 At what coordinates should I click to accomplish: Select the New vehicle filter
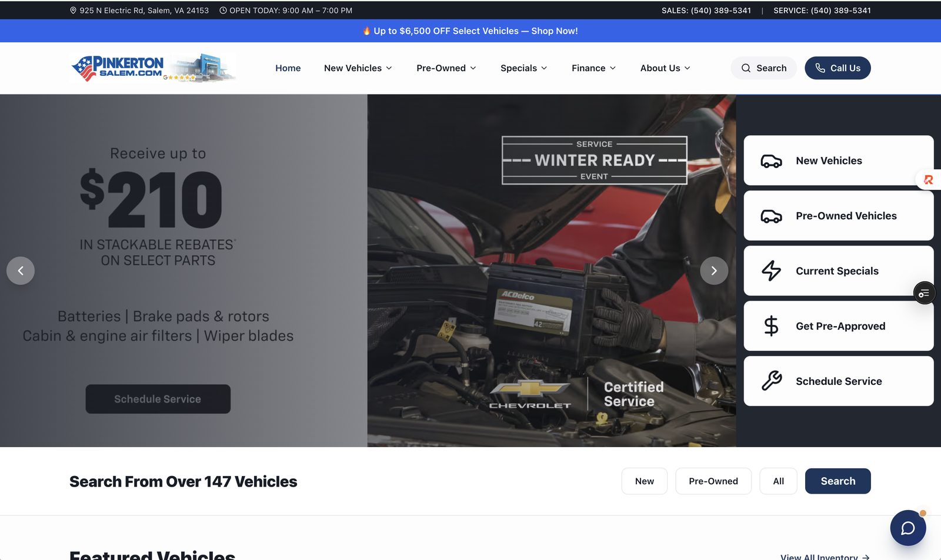pos(645,481)
